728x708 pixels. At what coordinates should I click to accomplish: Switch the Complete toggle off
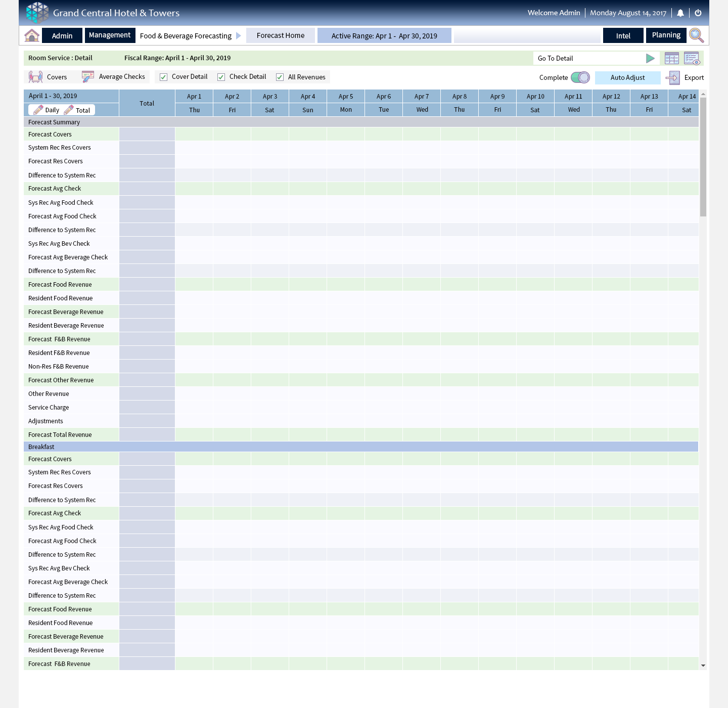click(x=580, y=77)
